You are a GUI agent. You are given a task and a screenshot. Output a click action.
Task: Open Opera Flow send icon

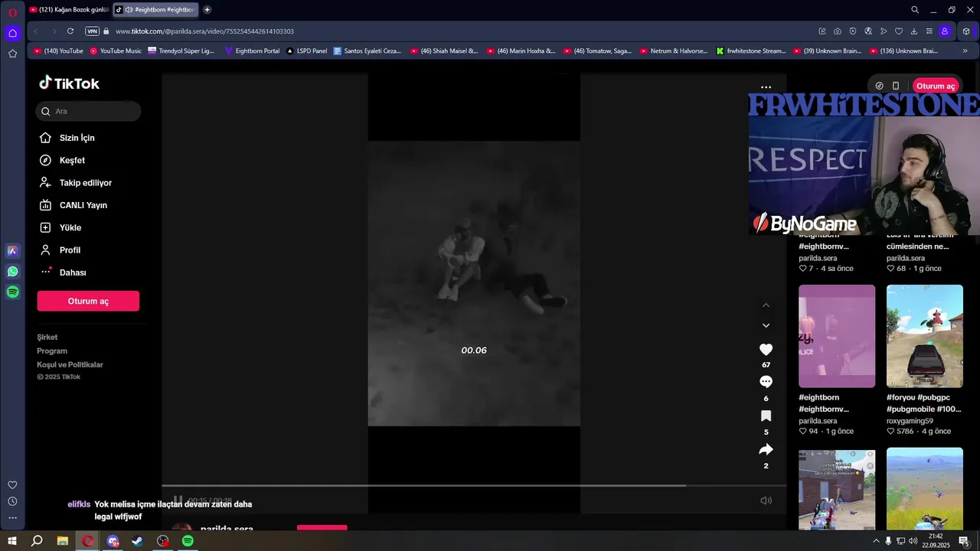coord(884,31)
